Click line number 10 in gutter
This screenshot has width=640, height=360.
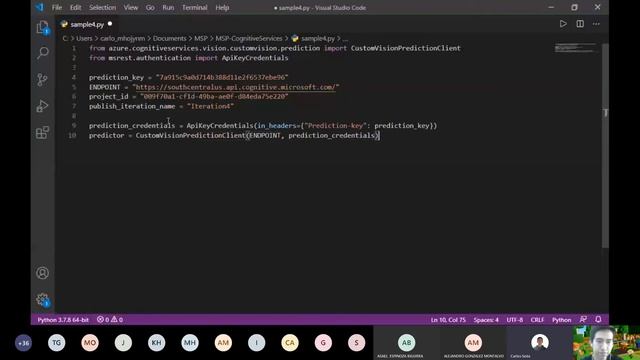[72, 135]
